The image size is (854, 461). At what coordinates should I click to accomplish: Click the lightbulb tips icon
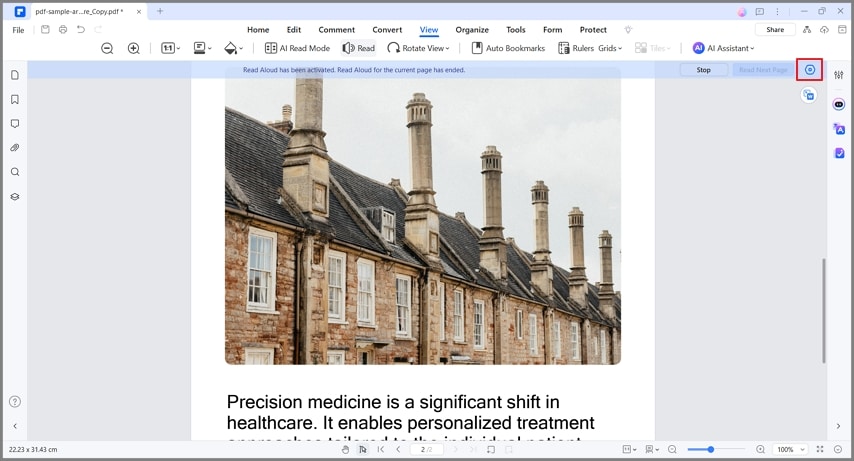628,30
